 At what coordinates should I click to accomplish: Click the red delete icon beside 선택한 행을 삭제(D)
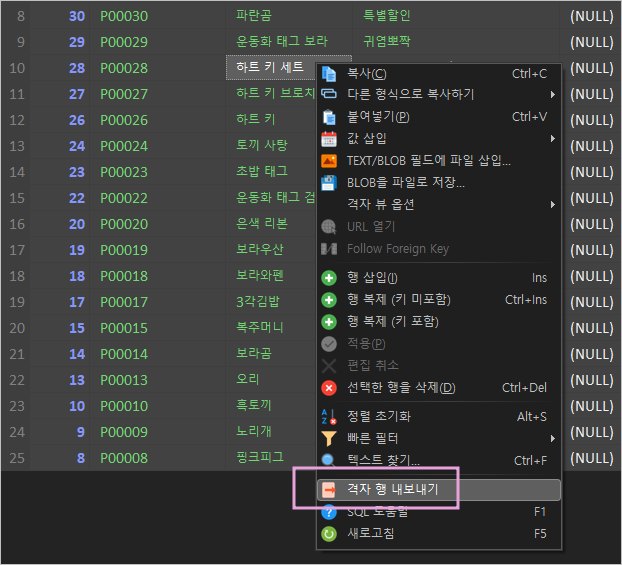329,388
